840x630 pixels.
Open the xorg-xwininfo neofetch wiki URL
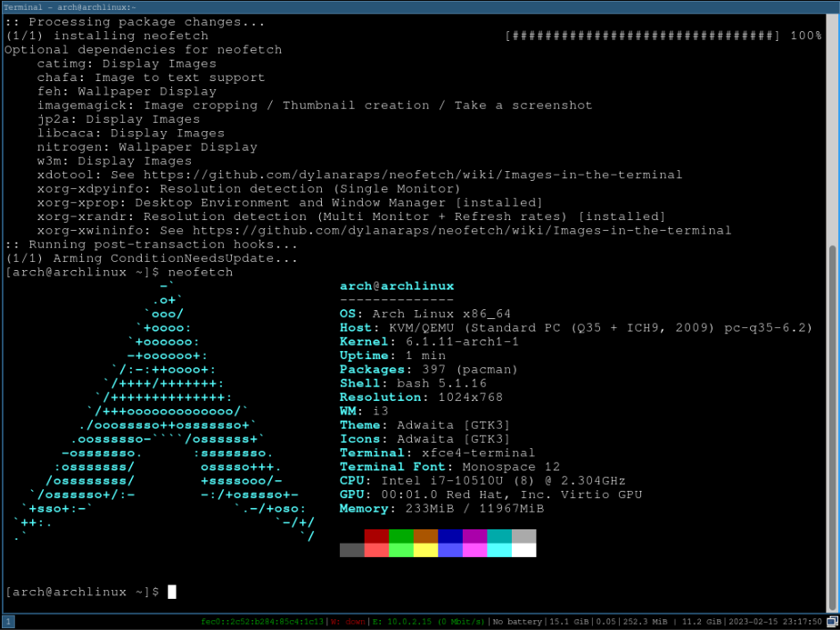click(x=462, y=231)
